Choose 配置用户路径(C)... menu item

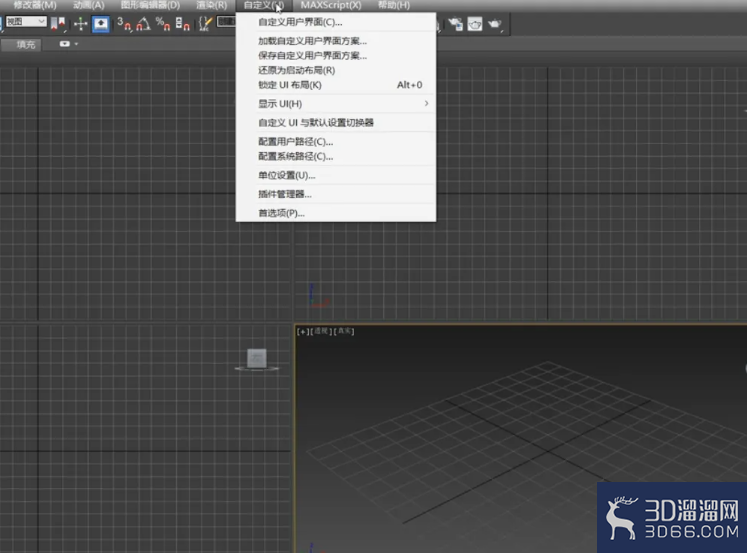pyautogui.click(x=336, y=142)
